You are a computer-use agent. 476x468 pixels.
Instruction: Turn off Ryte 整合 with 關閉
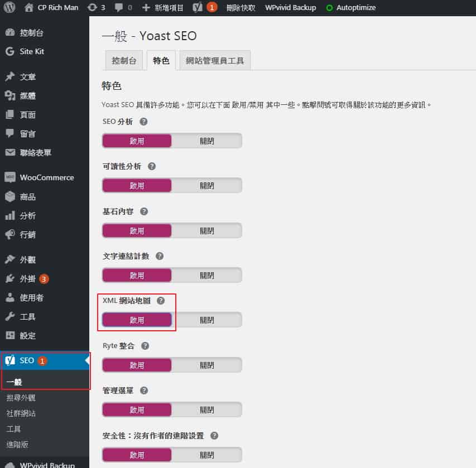[206, 365]
